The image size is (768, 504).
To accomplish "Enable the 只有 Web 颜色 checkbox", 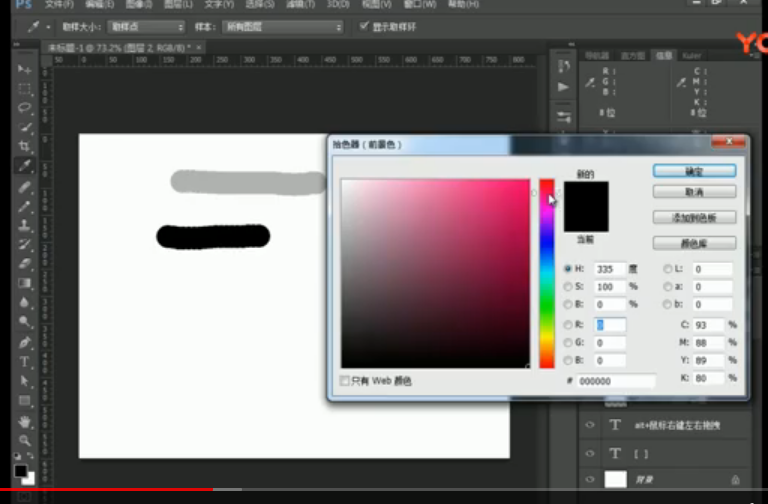I will tap(345, 381).
